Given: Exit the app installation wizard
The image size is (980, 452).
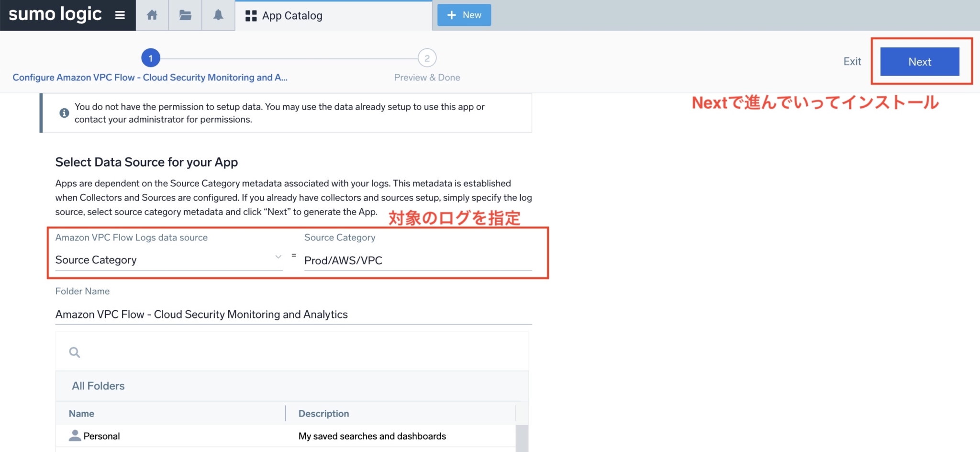Looking at the screenshot, I should point(852,62).
